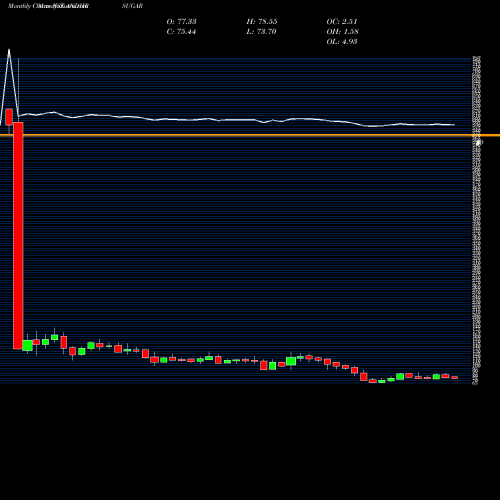Click the OC: 2.51 reading
The image size is (500, 500).
click(342, 21)
